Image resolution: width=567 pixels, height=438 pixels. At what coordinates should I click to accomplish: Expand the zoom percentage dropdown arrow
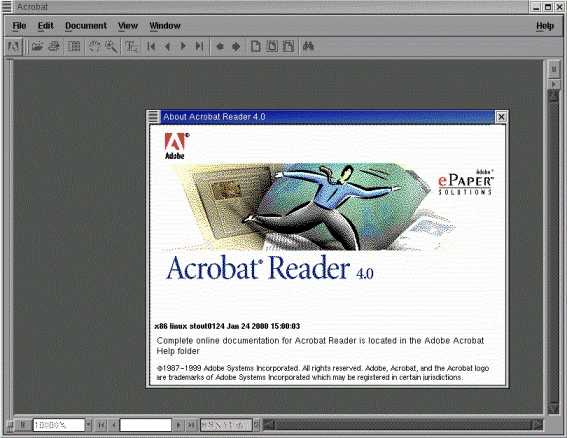(x=89, y=425)
